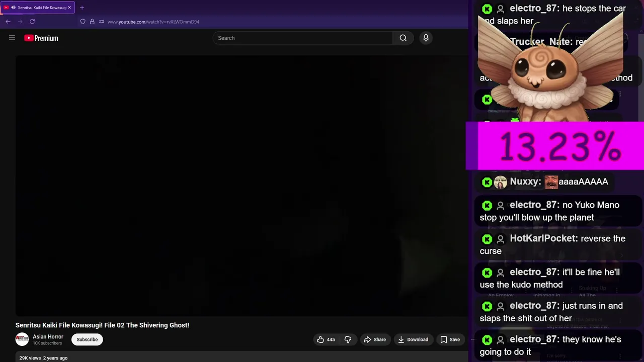This screenshot has width=644, height=362.
Task: Open the YouTube hamburger guide menu
Action: tap(12, 38)
